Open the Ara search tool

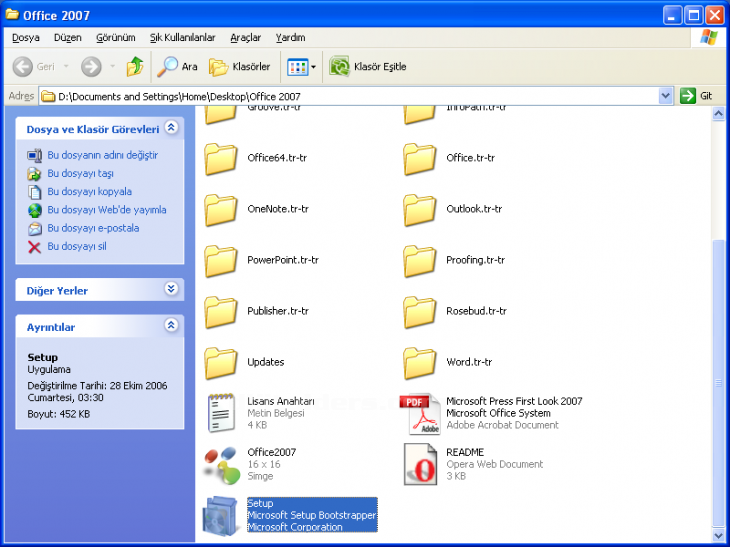177,67
